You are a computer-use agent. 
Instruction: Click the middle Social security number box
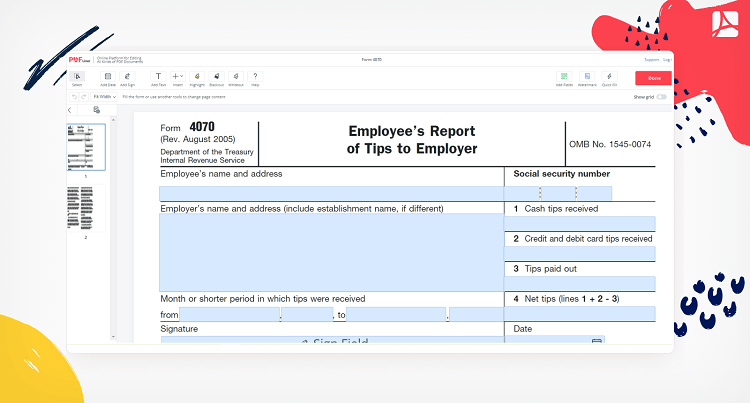coord(558,193)
